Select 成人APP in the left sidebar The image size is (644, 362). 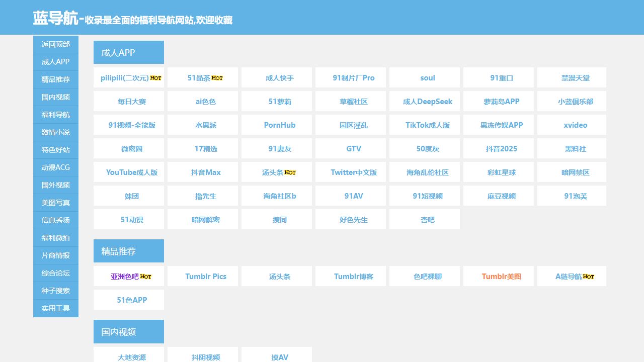pos(56,62)
